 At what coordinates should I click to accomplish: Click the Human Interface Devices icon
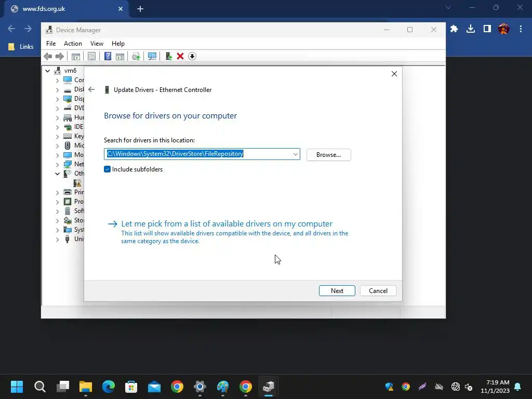(x=68, y=117)
